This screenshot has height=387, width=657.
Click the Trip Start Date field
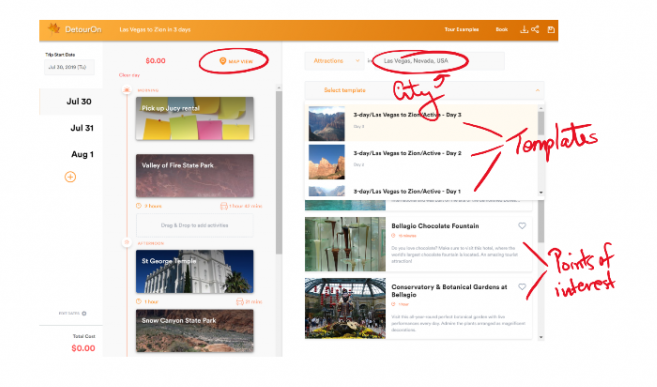(69, 67)
